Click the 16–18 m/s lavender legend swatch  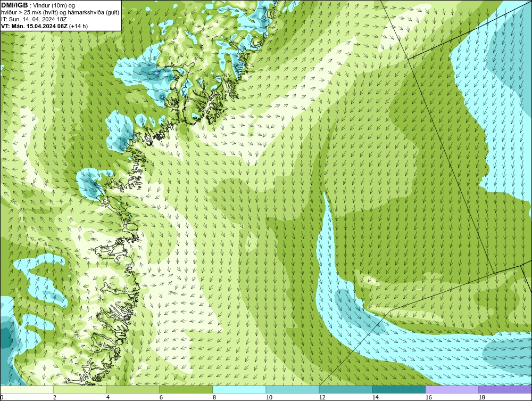[452, 389]
